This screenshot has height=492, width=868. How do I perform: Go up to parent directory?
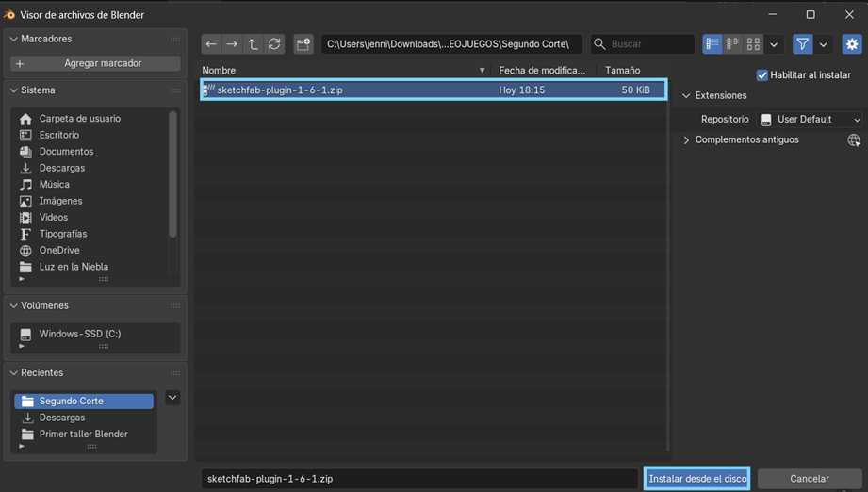tap(253, 44)
